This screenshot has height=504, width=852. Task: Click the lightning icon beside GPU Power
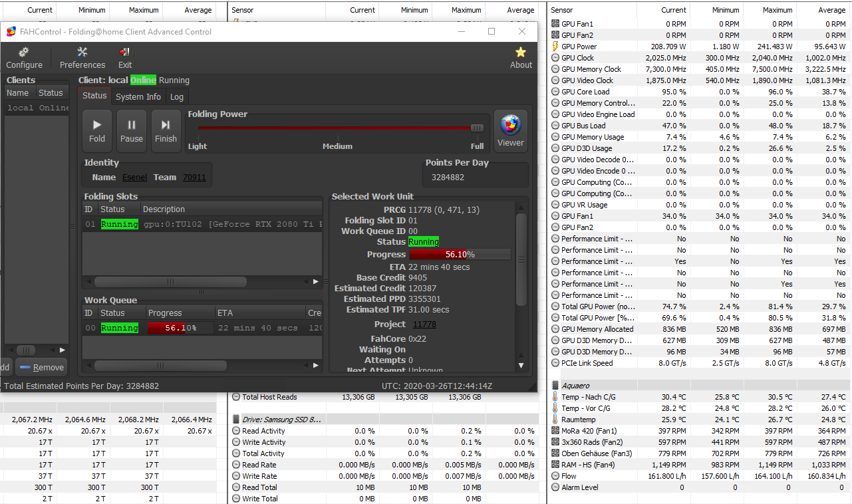pyautogui.click(x=555, y=47)
